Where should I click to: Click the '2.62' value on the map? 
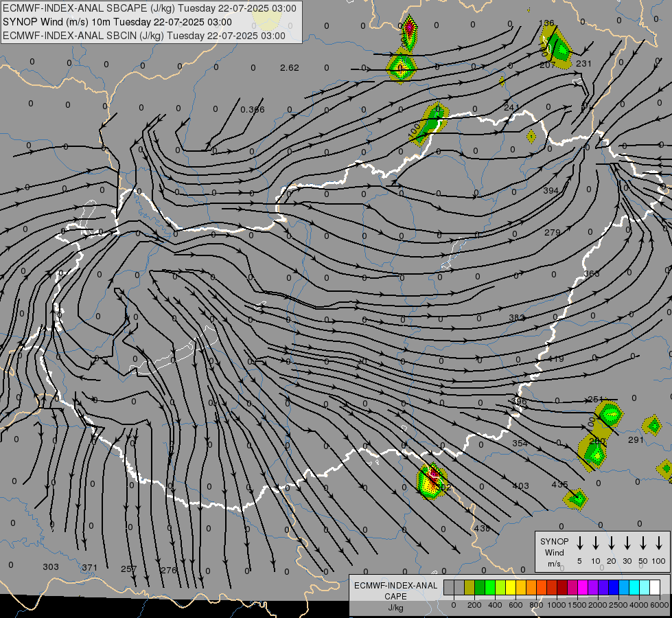pos(289,68)
